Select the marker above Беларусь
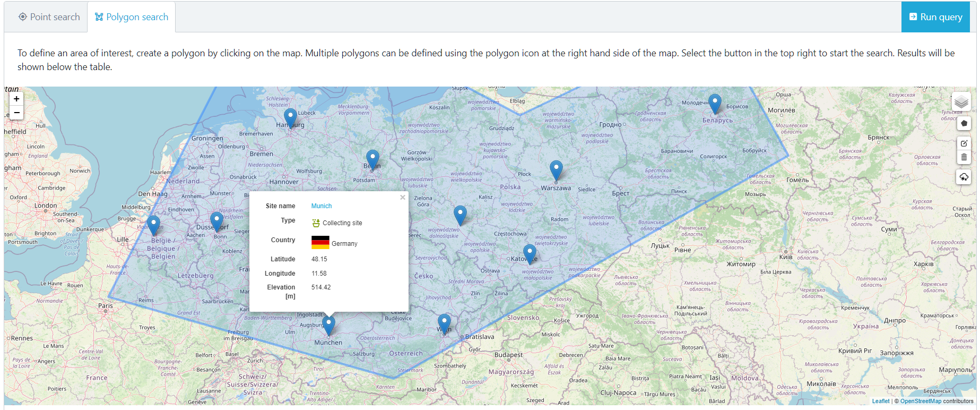Screen dimensions: 980x410 (x=715, y=102)
